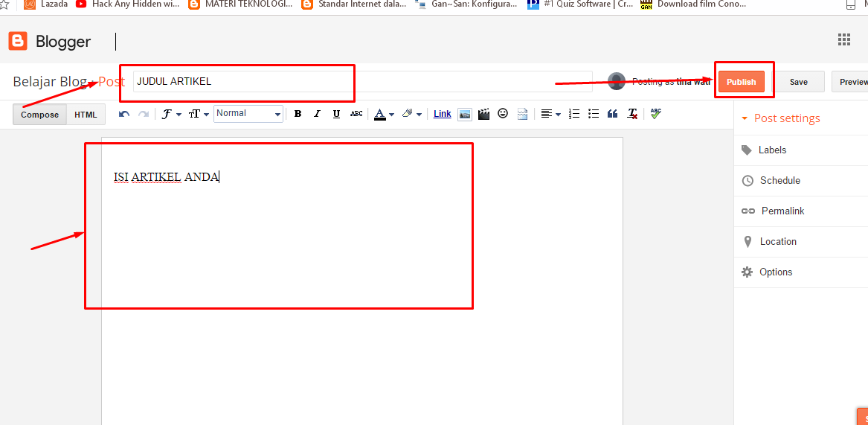
Task: Apply numbered list
Action: 574,114
